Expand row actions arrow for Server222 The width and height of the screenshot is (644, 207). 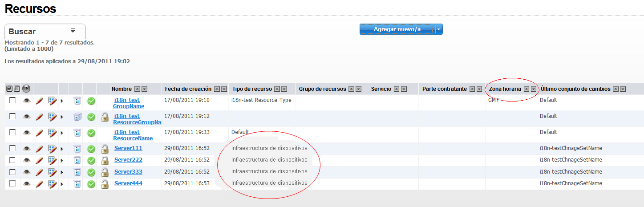62,160
